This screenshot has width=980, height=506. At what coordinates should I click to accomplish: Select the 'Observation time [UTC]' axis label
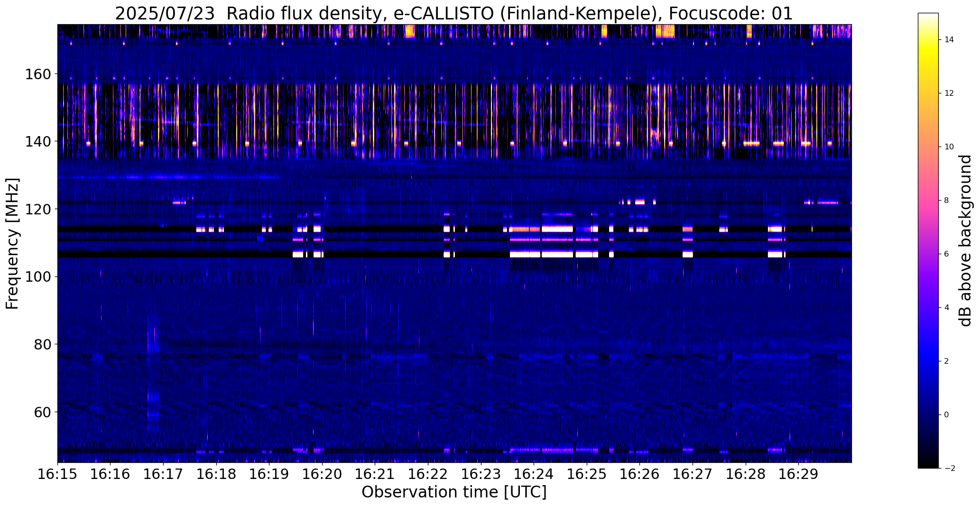tap(454, 492)
